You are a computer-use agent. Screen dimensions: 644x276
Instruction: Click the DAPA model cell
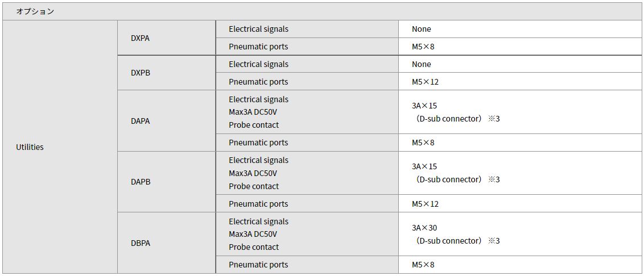(x=167, y=120)
